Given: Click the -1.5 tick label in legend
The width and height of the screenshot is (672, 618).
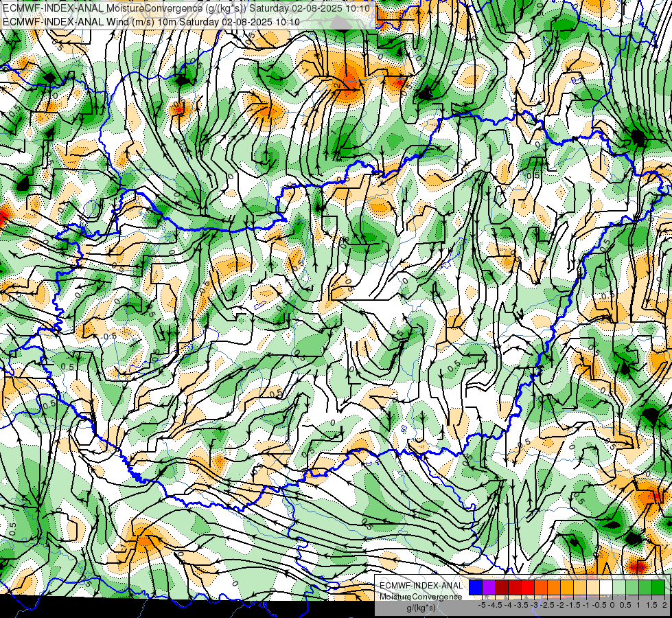Looking at the screenshot, I should 573,605.
